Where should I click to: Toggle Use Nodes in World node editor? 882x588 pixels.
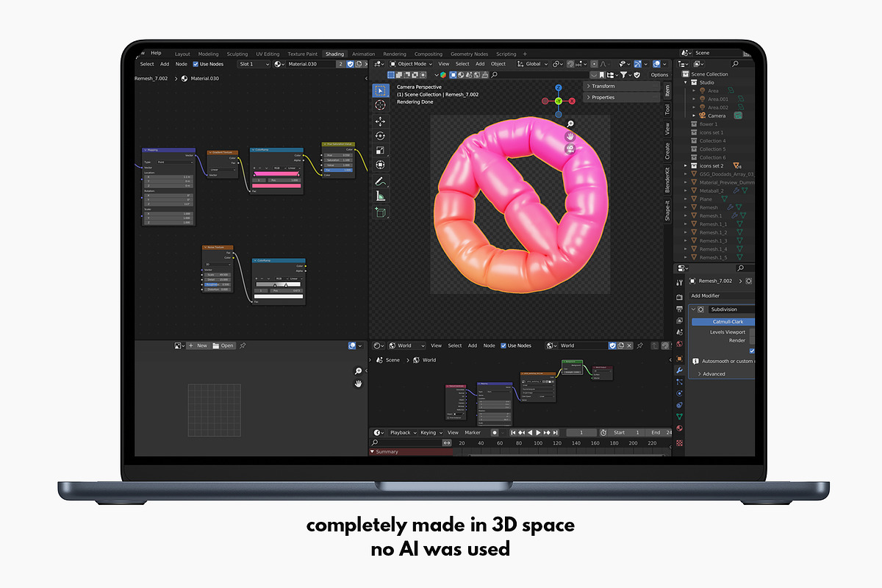click(x=504, y=345)
